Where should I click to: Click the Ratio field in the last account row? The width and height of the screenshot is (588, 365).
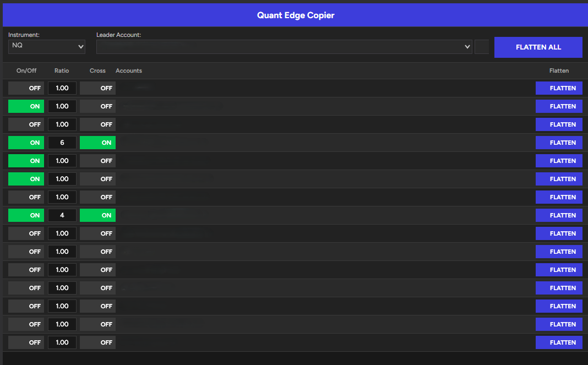pos(62,342)
